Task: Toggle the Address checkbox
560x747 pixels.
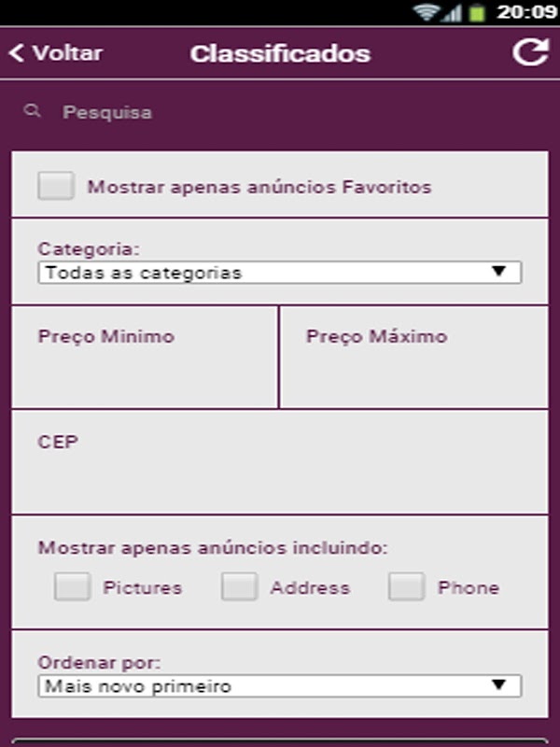Action: coord(239,587)
